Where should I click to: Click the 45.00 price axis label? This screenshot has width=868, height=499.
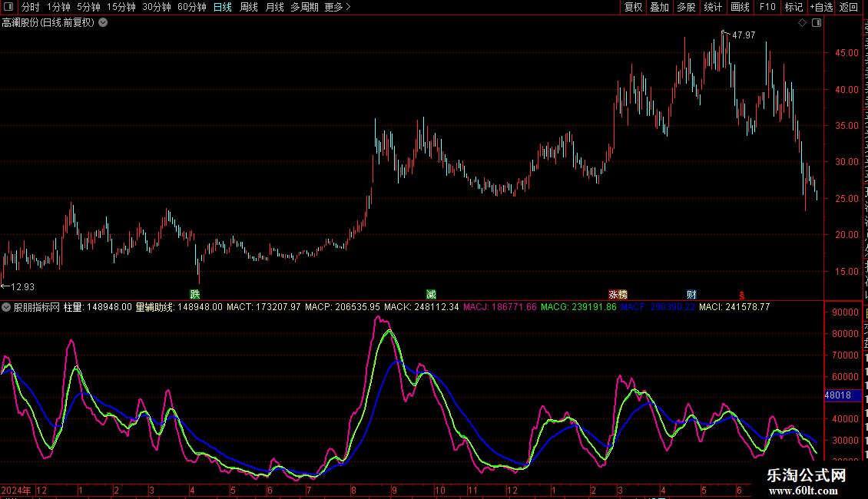[x=846, y=53]
